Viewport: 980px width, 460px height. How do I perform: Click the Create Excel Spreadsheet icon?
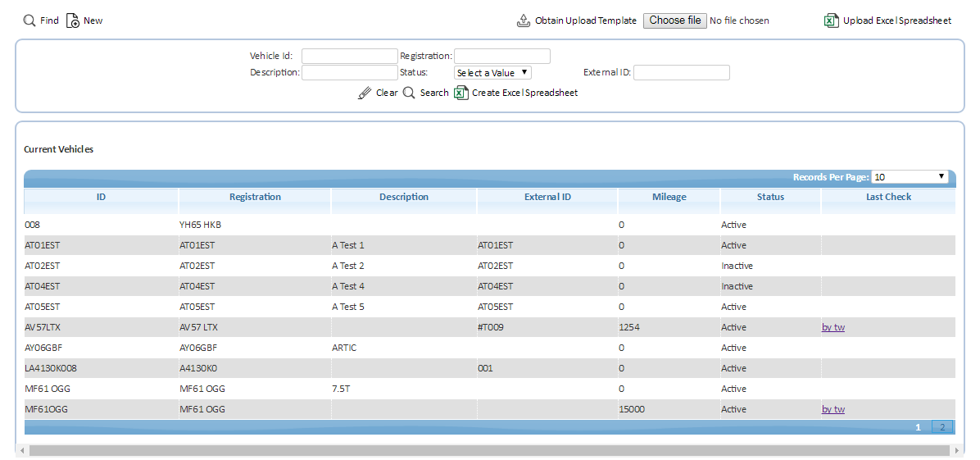coord(461,93)
